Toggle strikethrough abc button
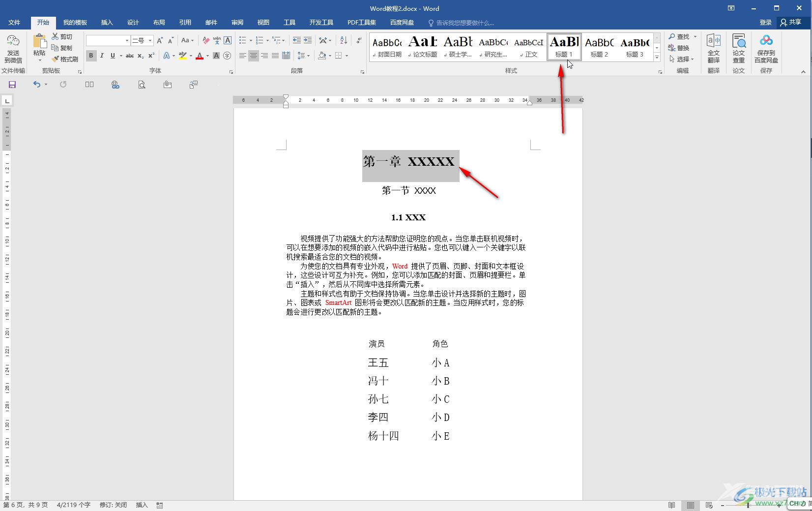 pyautogui.click(x=130, y=56)
